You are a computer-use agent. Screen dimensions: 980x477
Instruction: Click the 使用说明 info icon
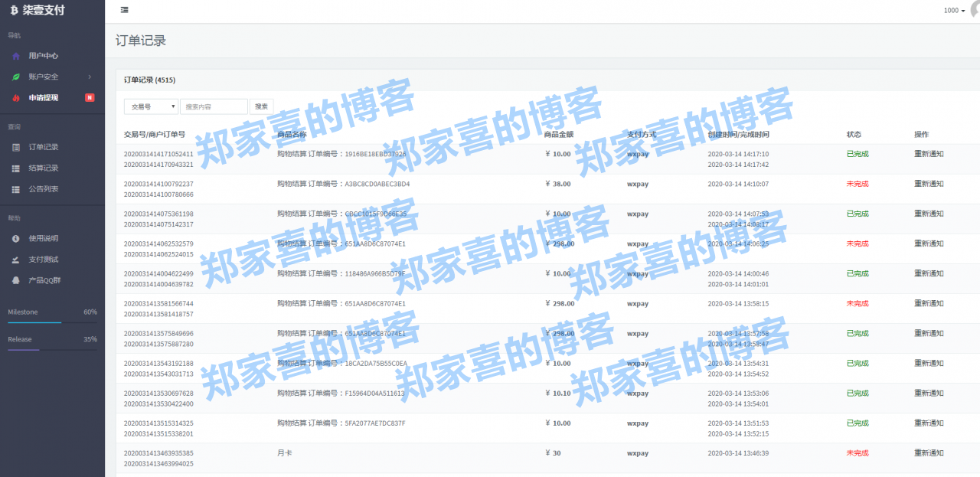coord(15,238)
